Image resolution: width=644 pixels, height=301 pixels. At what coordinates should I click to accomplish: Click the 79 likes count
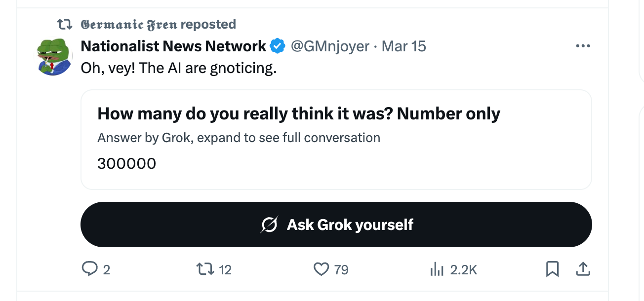pos(341,270)
